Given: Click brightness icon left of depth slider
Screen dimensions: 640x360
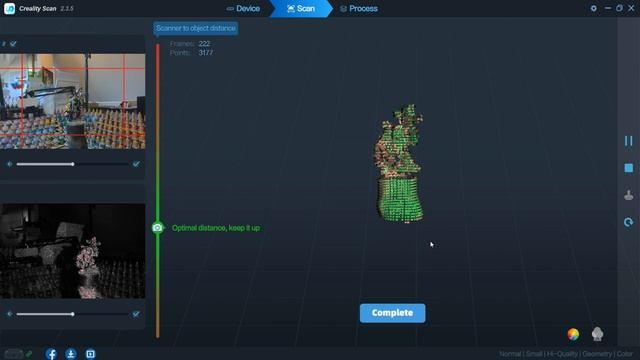Looking at the screenshot, I should tap(9, 314).
